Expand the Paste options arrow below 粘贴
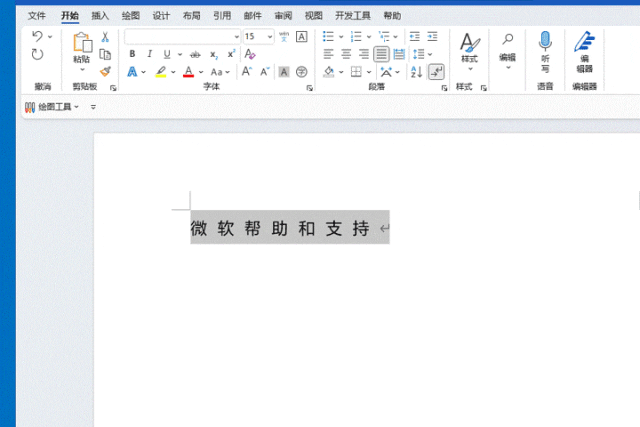This screenshot has height=427, width=640. (x=82, y=69)
